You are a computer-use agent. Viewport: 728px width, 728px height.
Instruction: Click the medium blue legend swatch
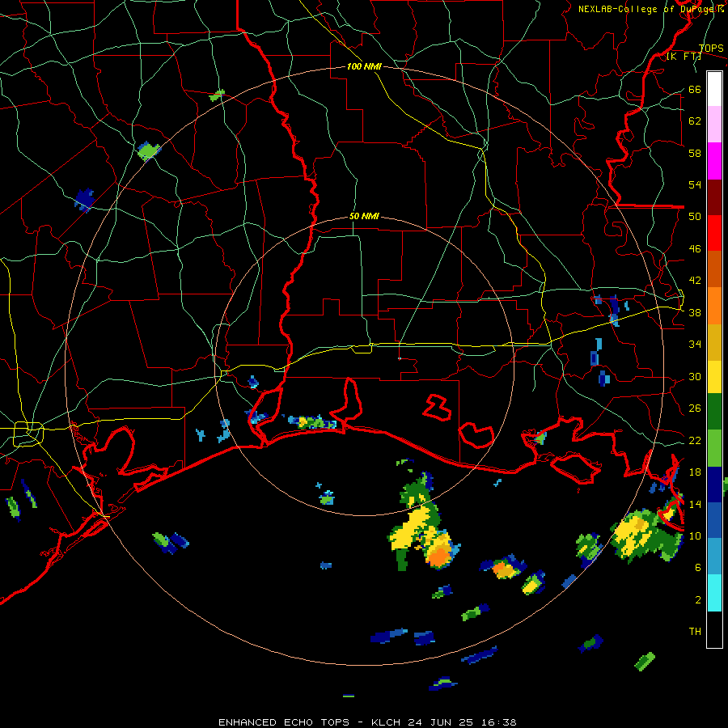click(714, 521)
